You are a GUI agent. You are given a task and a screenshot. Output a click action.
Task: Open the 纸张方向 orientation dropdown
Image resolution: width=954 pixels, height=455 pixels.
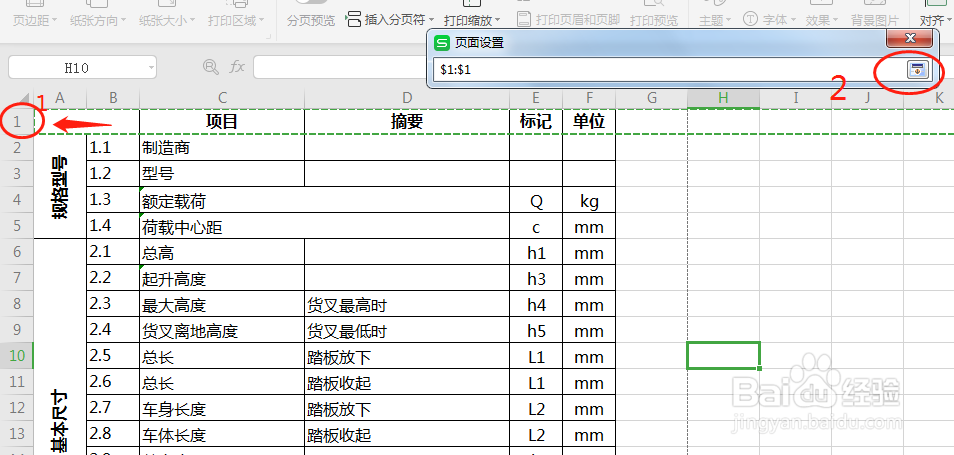[x=99, y=20]
